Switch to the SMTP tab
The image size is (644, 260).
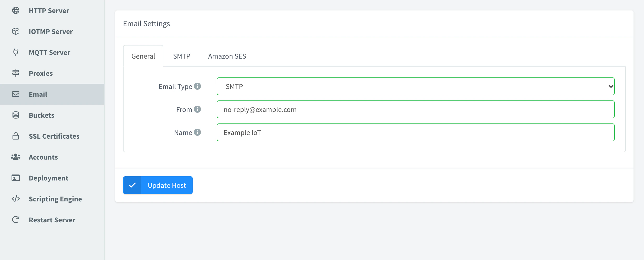pos(182,56)
